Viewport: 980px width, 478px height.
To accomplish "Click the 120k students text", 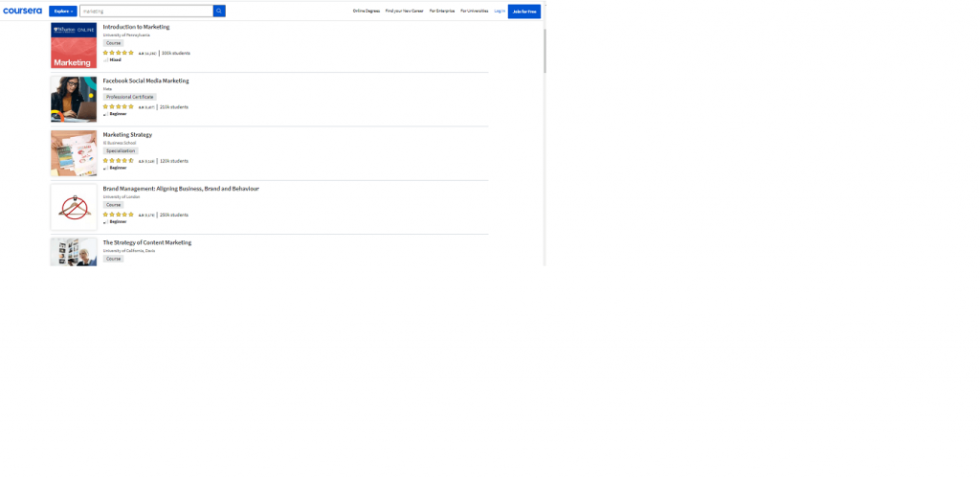I will pyautogui.click(x=174, y=161).
